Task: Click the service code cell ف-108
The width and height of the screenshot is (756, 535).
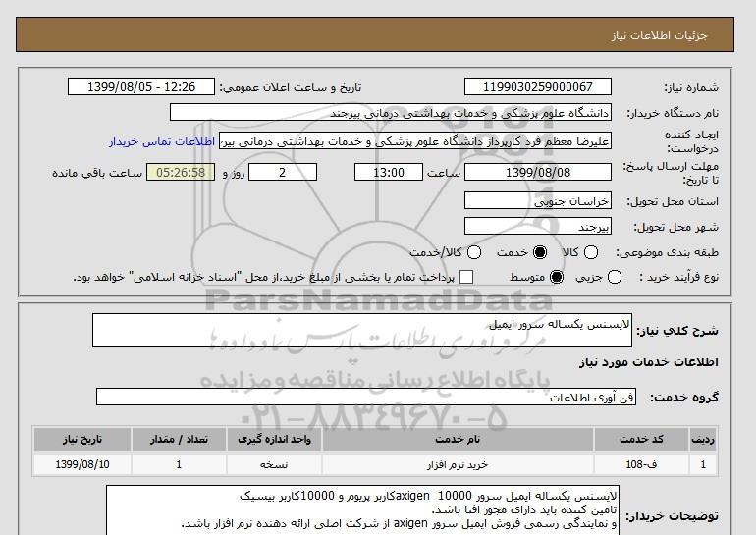Action: click(x=641, y=464)
